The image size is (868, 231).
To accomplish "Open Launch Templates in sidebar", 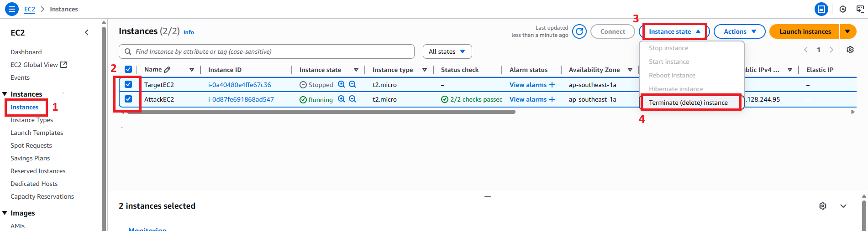I will pyautogui.click(x=37, y=133).
